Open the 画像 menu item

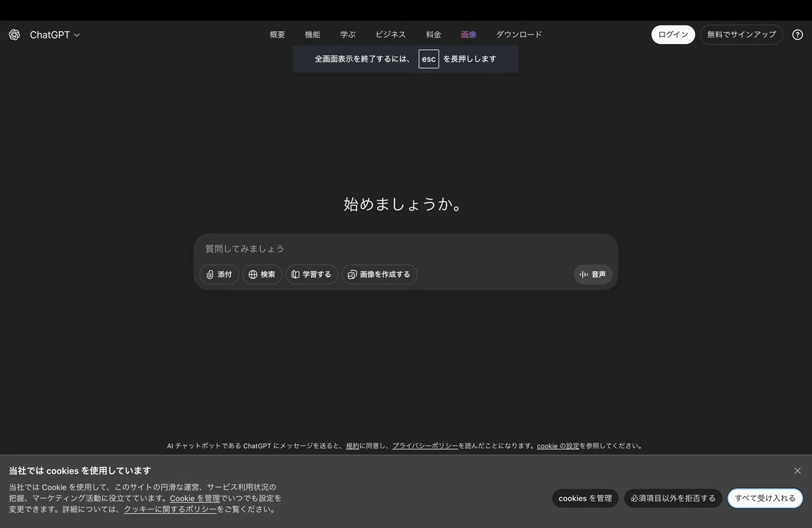[x=469, y=35]
